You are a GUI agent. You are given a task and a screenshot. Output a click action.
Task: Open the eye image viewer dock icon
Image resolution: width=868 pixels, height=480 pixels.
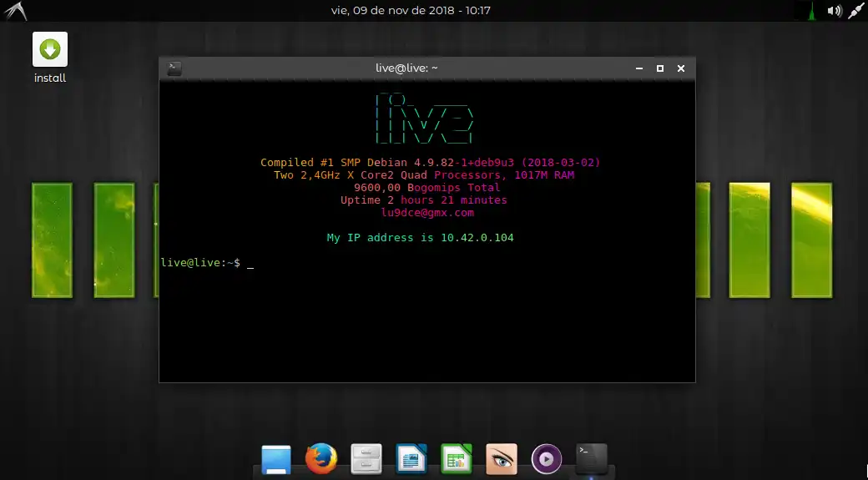point(502,458)
